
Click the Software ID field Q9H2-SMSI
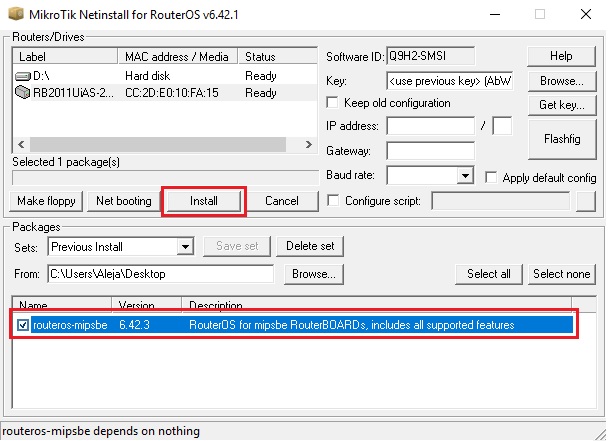(x=430, y=56)
